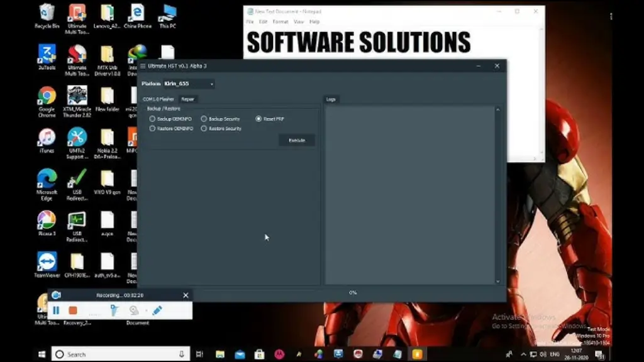Click the recorder webcam icon

(x=134, y=310)
